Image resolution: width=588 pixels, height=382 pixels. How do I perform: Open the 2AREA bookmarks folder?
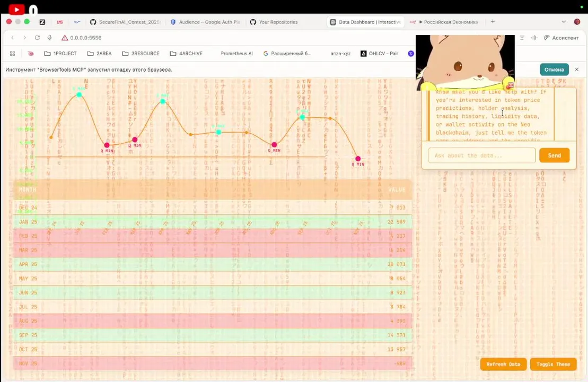[99, 53]
